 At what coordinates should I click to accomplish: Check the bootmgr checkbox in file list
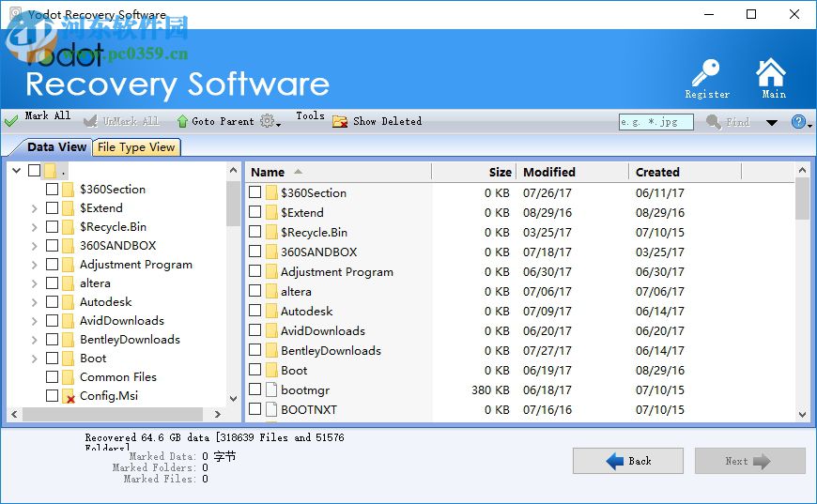[x=254, y=389]
